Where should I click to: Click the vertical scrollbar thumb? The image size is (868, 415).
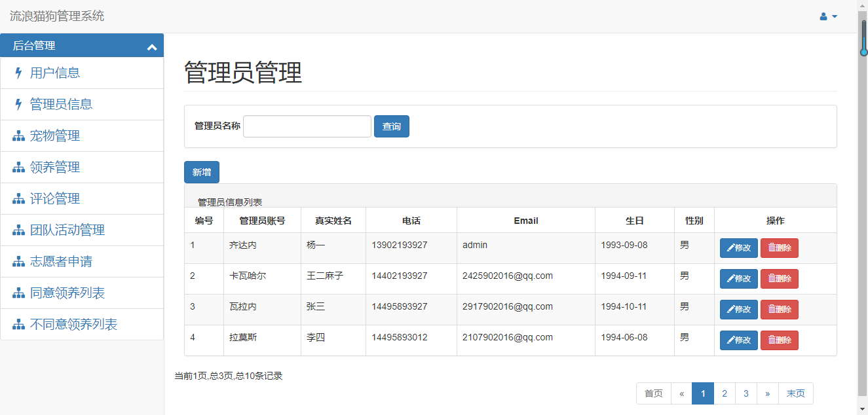click(x=863, y=205)
